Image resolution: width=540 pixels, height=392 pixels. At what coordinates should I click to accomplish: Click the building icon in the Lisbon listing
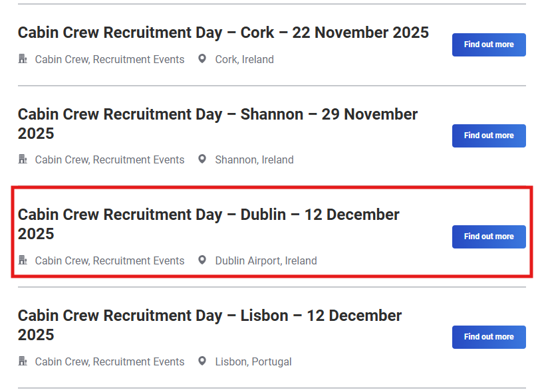tap(23, 361)
